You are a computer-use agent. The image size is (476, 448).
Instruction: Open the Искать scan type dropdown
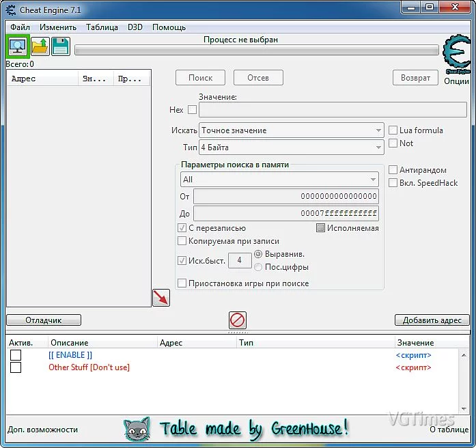pyautogui.click(x=292, y=130)
